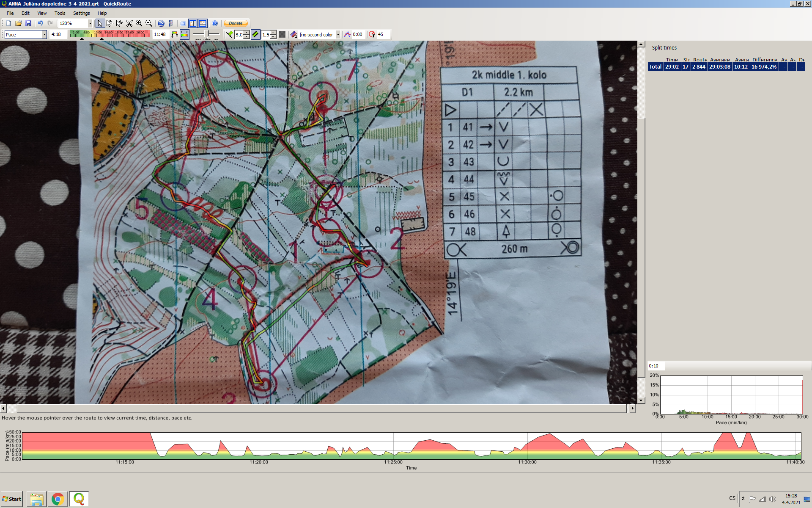Adjust the color transparency slider
This screenshot has height=508, width=812.
click(206, 34)
